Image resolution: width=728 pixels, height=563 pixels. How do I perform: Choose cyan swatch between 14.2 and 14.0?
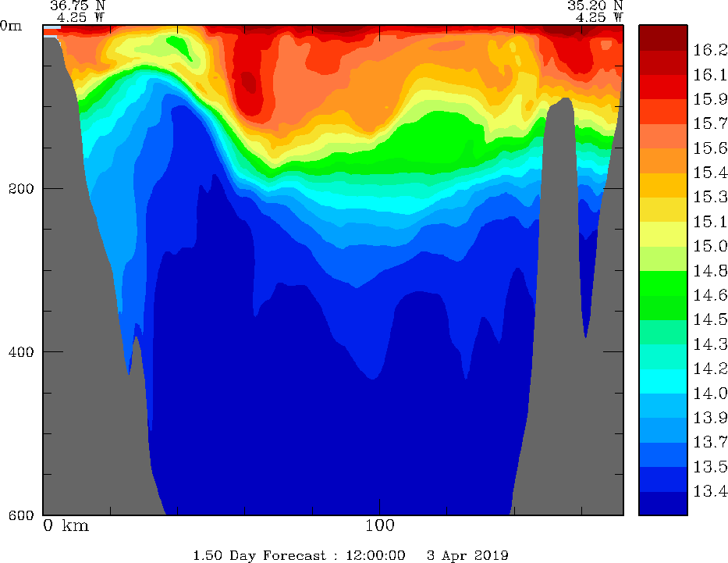point(663,381)
